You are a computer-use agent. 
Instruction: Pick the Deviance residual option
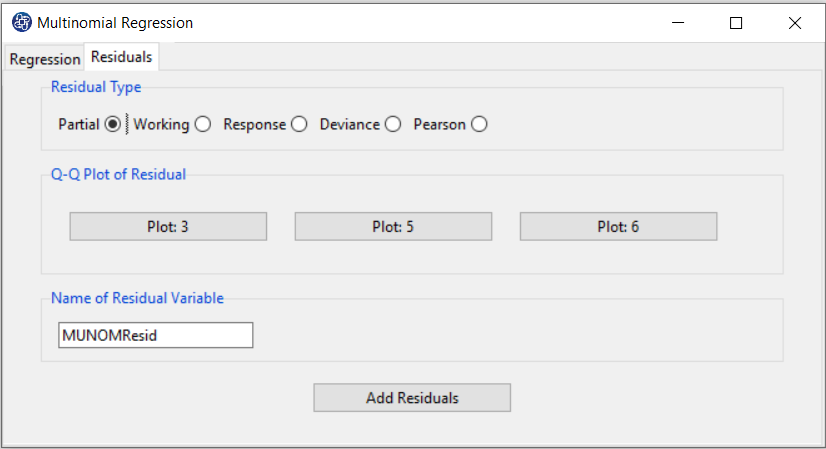[393, 124]
